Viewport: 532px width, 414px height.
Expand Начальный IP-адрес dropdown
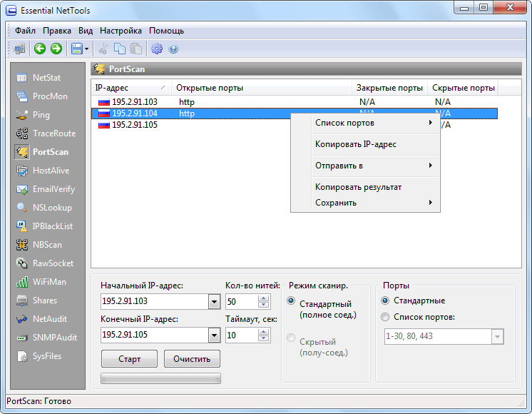(x=214, y=302)
